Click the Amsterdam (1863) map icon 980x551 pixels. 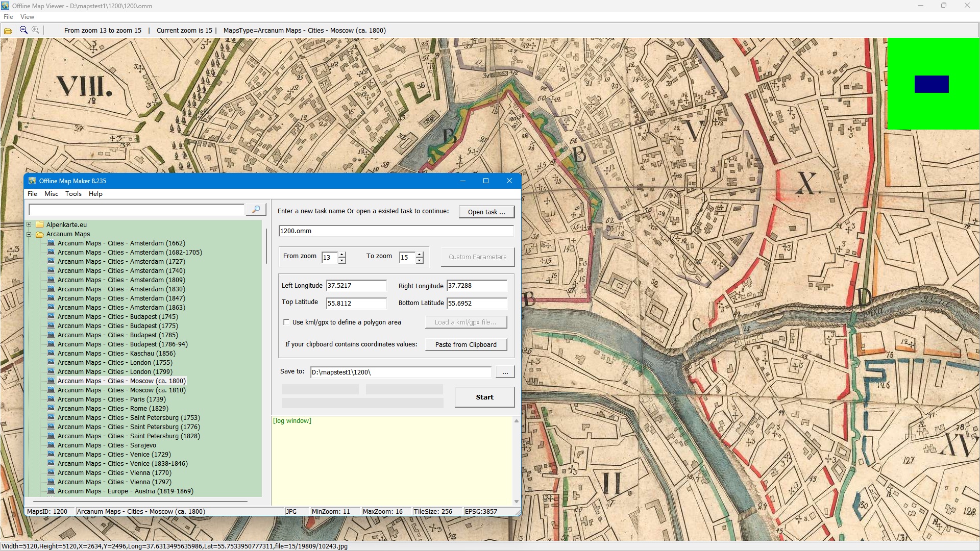point(51,308)
